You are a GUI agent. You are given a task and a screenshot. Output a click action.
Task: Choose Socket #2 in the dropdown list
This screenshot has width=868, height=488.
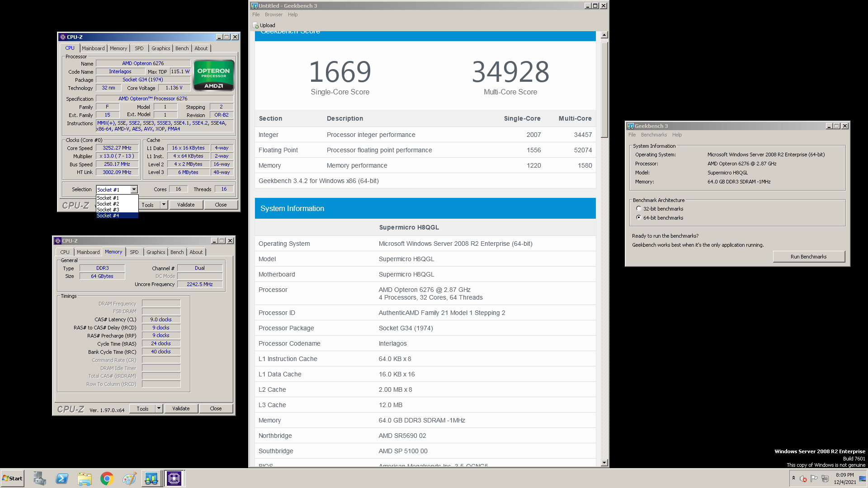coord(117,204)
